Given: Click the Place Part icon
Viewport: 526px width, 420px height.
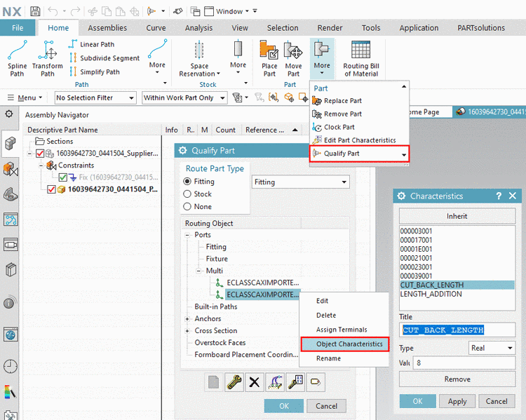Looking at the screenshot, I should coord(269,58).
